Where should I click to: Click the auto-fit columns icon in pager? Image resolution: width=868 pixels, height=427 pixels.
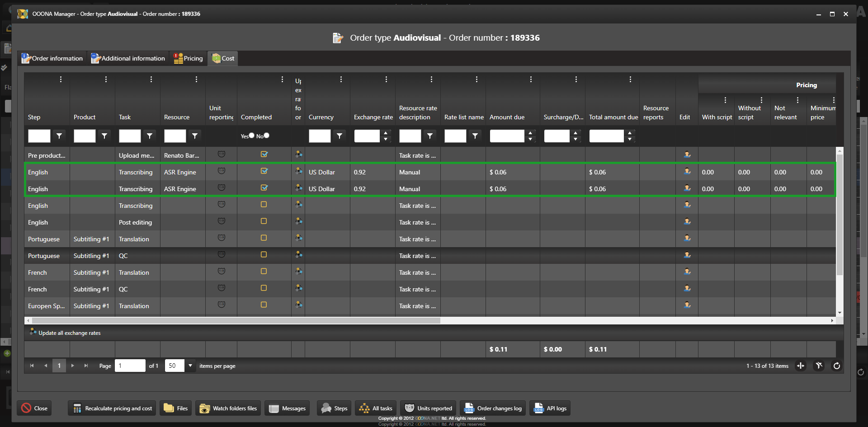click(801, 366)
